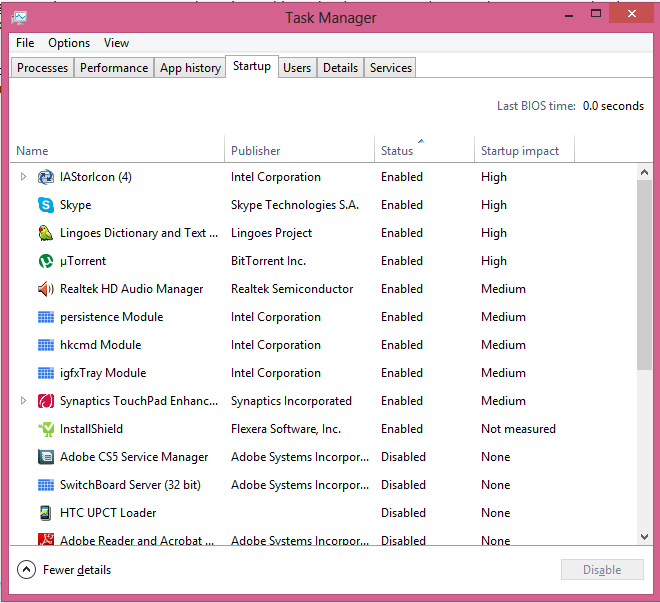Click the InstallShield startup icon

(46, 429)
